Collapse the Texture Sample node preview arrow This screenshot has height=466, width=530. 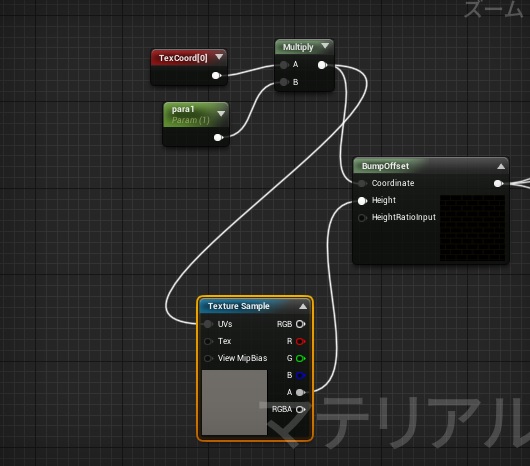pyautogui.click(x=303, y=306)
